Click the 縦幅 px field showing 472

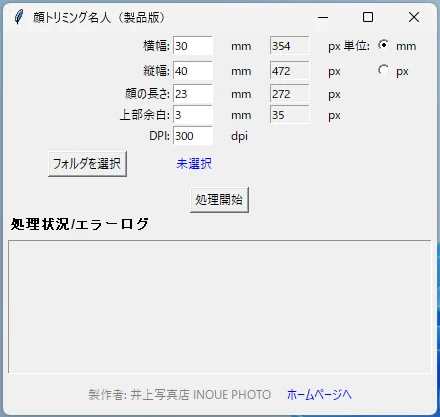tap(290, 71)
